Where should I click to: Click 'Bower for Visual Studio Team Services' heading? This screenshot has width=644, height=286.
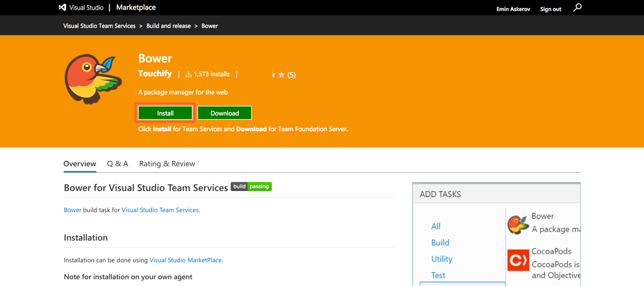pyautogui.click(x=146, y=188)
